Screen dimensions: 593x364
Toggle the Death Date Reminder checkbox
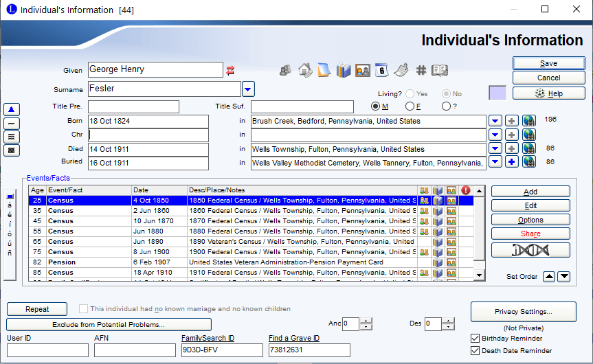point(475,351)
